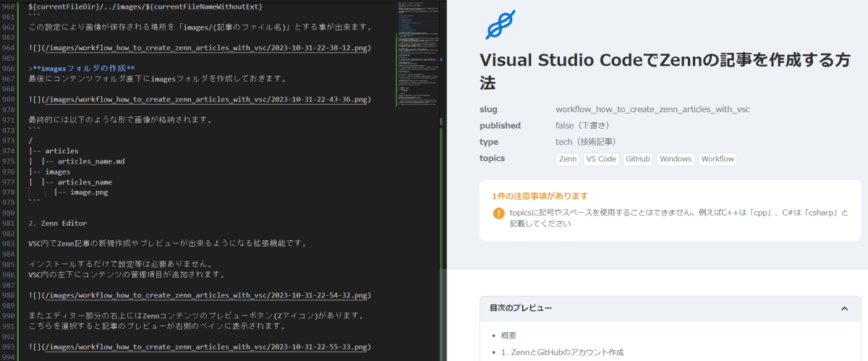Click line number 966 in gutter
The width and height of the screenshot is (868, 361).
9,68
